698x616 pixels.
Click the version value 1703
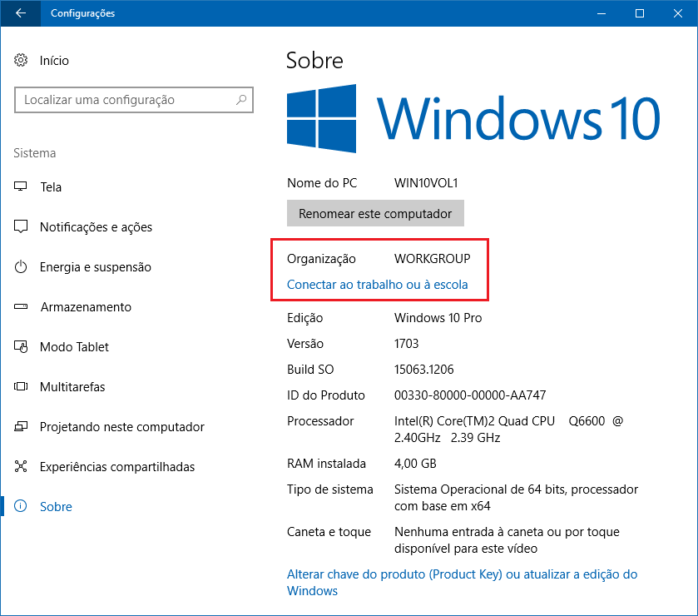406,344
